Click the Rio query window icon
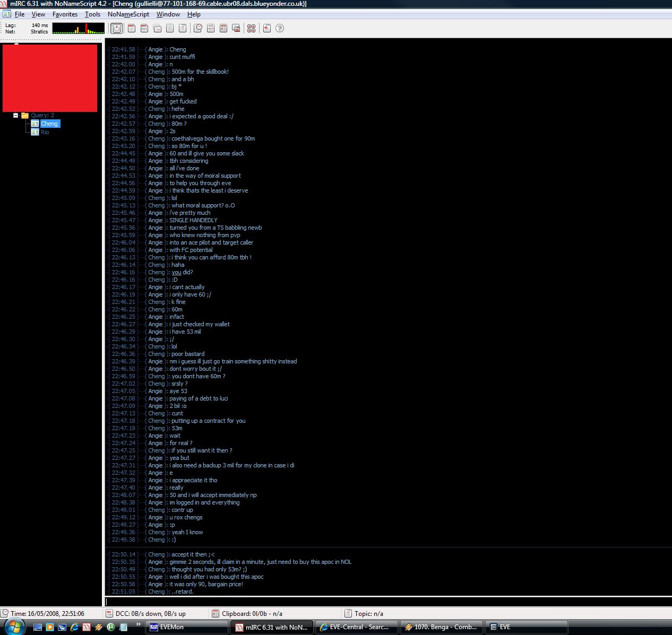This screenshot has height=635, width=672. [x=35, y=132]
